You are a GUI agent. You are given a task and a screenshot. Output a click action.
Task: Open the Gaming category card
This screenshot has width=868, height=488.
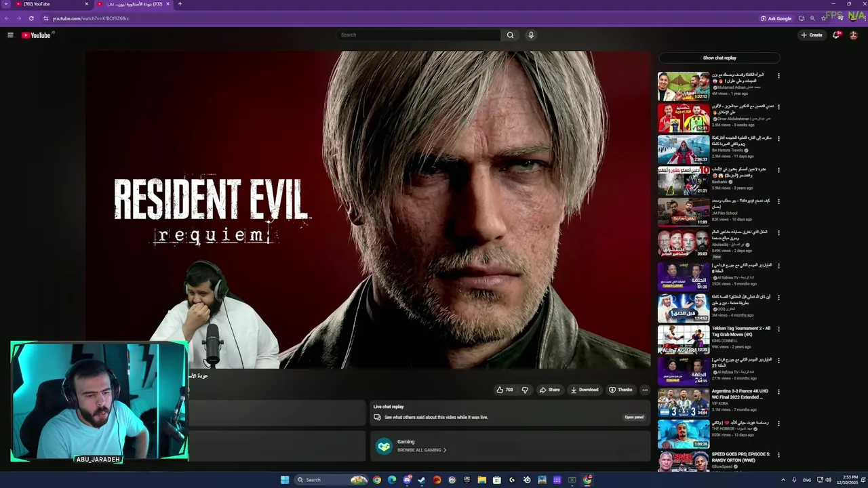click(x=510, y=445)
